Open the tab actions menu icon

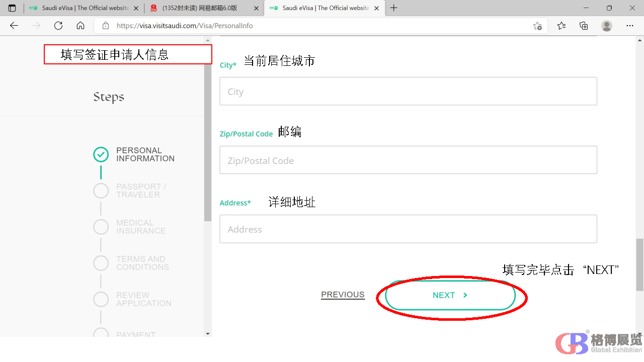12,8
